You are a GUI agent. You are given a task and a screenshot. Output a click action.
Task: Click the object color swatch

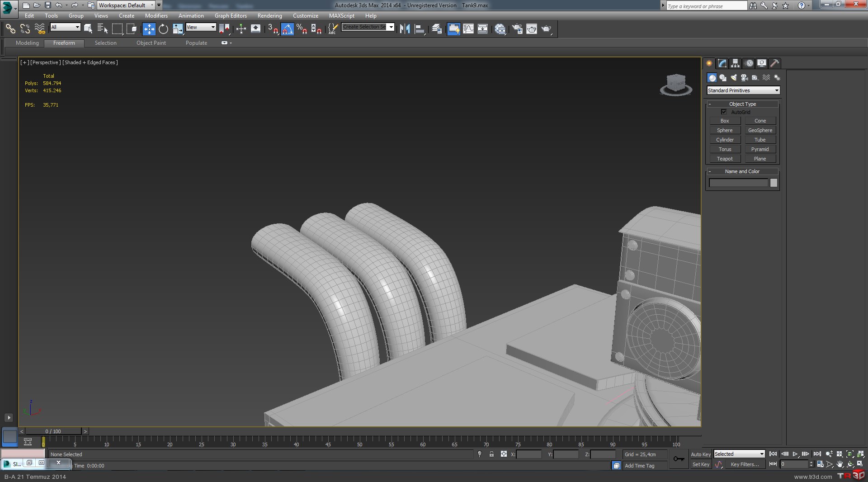coord(774,183)
